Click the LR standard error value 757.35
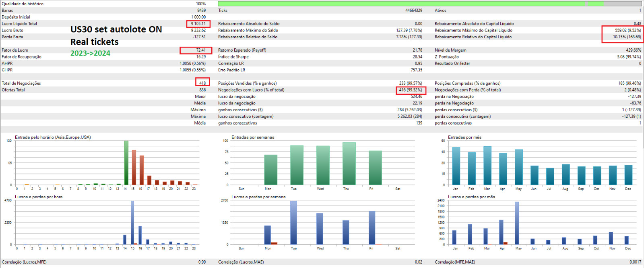644x268 pixels. (x=417, y=70)
